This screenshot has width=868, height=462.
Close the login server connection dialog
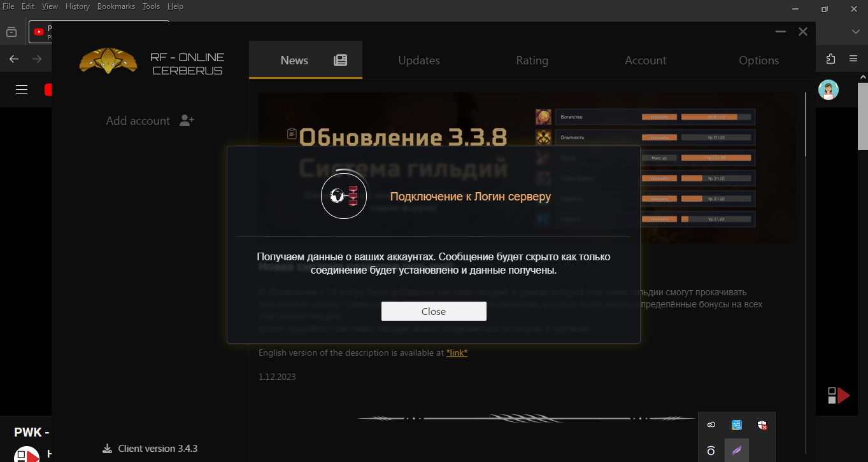[434, 311]
